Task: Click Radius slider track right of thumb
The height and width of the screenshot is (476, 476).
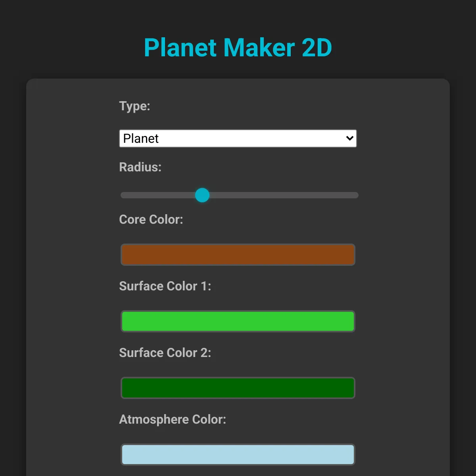Action: coord(284,195)
